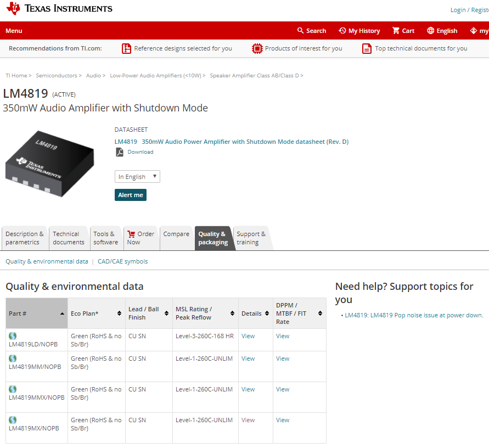Switch to Support & training tab
Screen dimensions: 489x448
pyautogui.click(x=251, y=238)
